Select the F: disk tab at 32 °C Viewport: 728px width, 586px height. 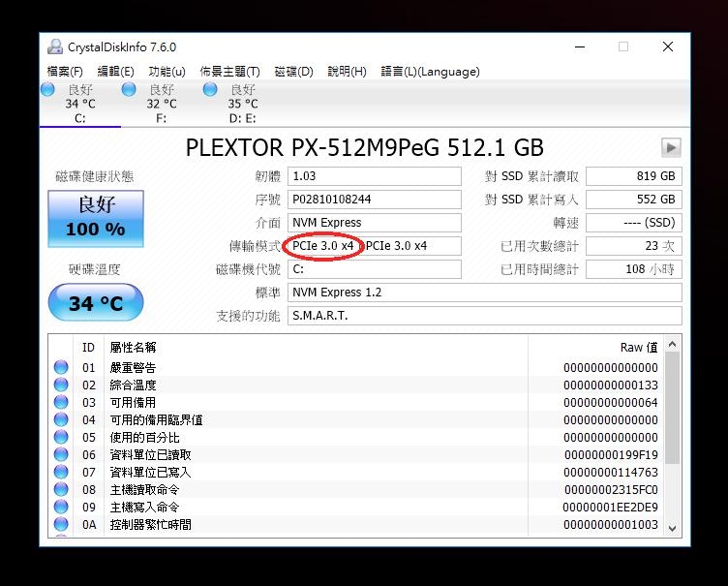click(x=162, y=104)
